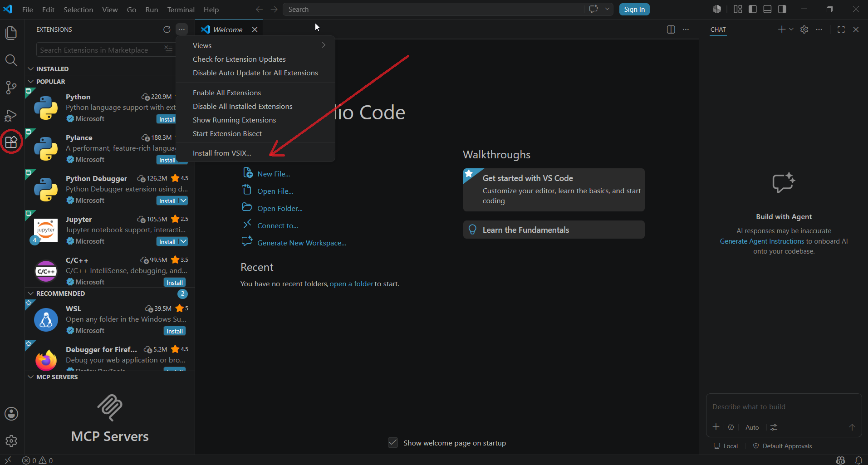Click the notifications bell in status bar

click(x=858, y=460)
